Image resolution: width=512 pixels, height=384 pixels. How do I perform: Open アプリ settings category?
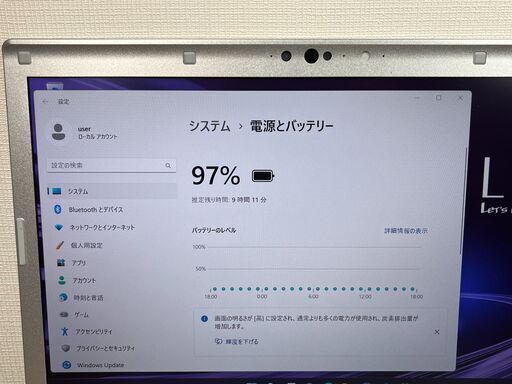tap(79, 263)
